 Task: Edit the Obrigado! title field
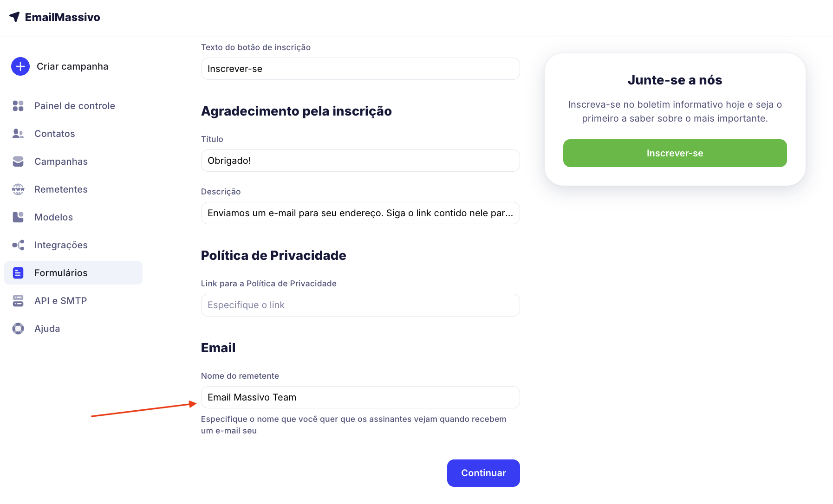click(x=360, y=161)
